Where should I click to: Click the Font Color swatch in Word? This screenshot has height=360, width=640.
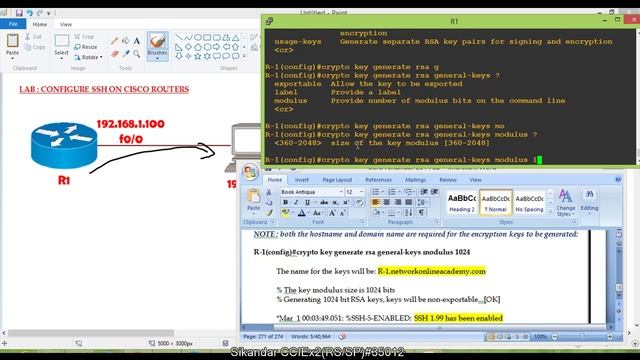301,213
